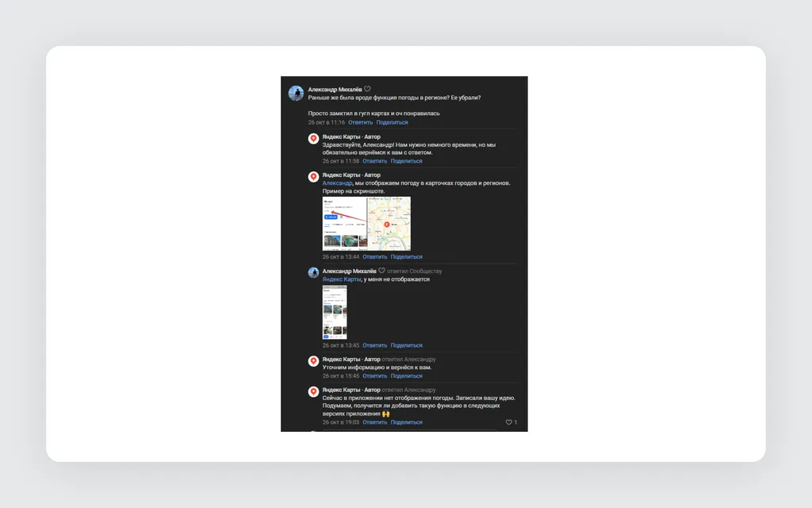This screenshot has height=508, width=812.
Task: Click the Яндекс Карты avatar on the 13:44 reply
Action: [x=313, y=177]
